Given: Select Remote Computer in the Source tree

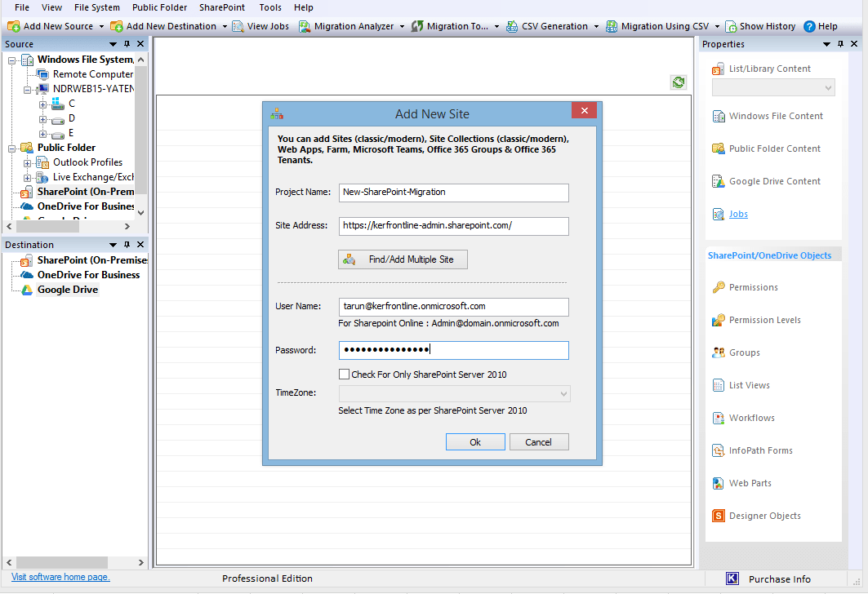Looking at the screenshot, I should click(x=93, y=74).
